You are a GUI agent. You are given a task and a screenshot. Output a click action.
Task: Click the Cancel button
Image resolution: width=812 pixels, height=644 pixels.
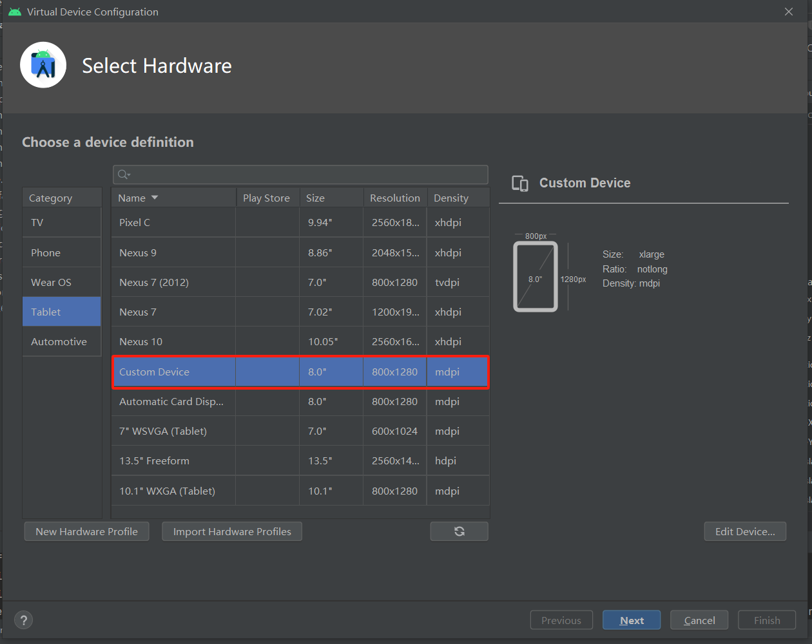pyautogui.click(x=699, y=620)
